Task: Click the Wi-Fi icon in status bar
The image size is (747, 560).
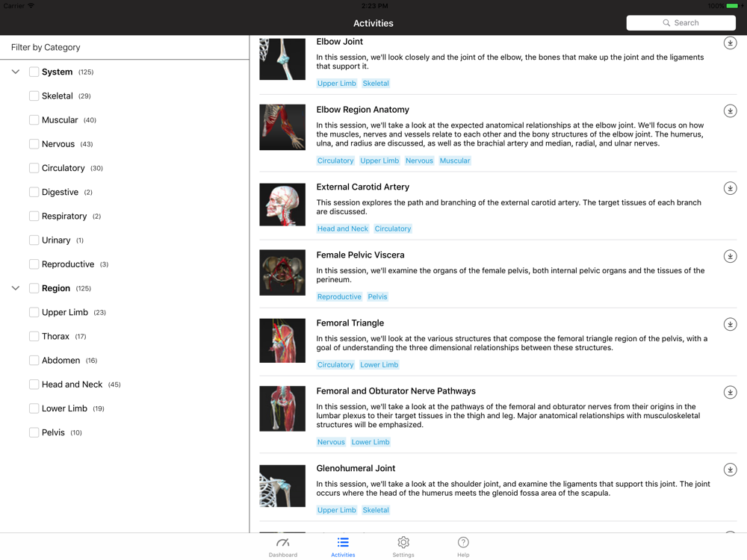Action: pyautogui.click(x=31, y=6)
